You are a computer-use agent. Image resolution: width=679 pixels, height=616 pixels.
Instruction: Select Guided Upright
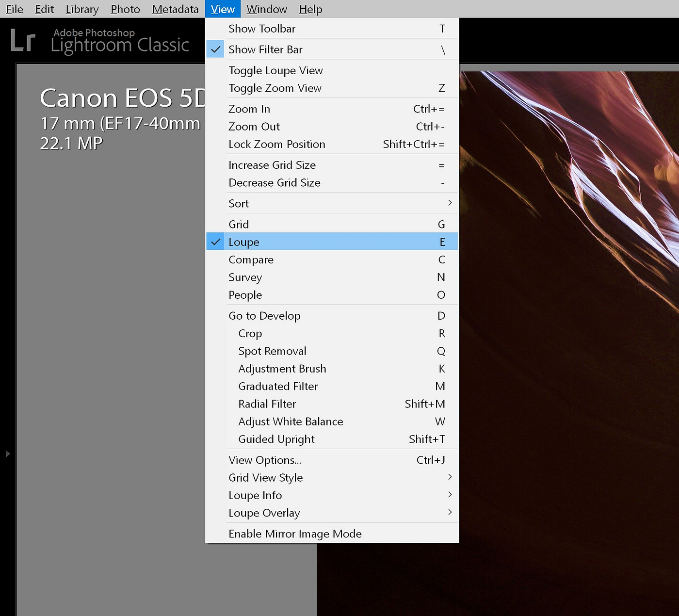point(332,439)
